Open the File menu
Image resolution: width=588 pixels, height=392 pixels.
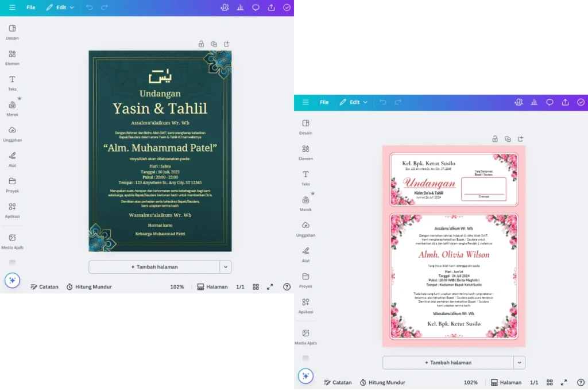pos(30,7)
